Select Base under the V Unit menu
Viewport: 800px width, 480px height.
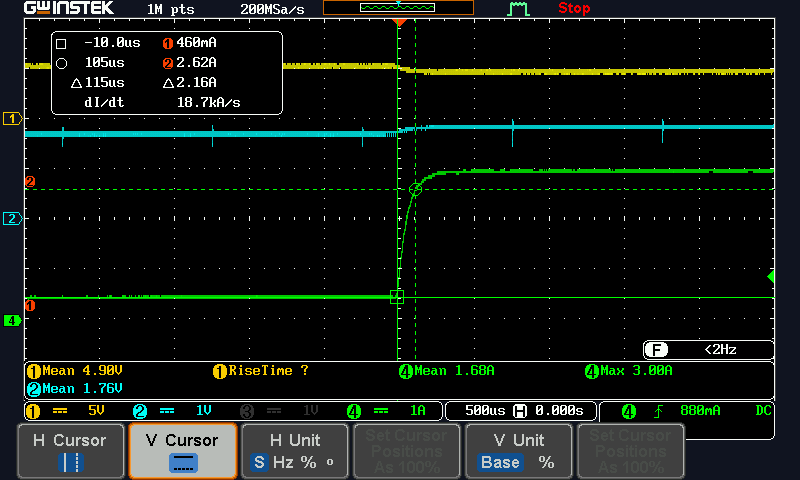point(500,463)
